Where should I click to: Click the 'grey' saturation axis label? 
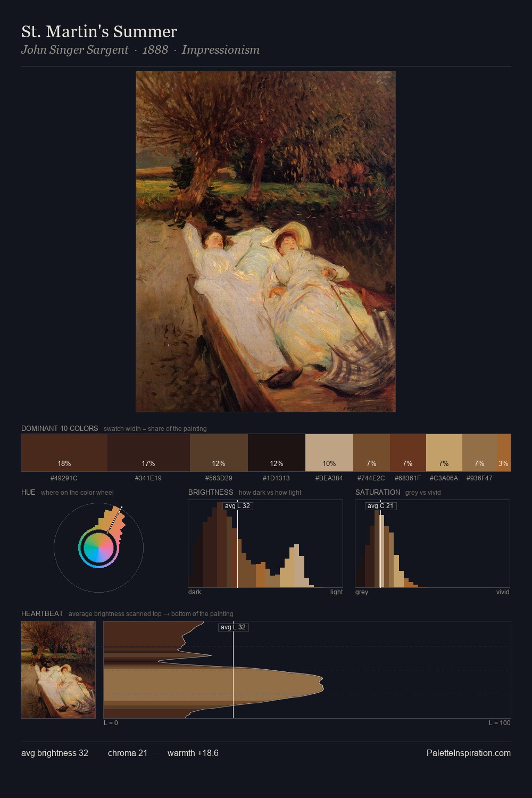pos(362,592)
